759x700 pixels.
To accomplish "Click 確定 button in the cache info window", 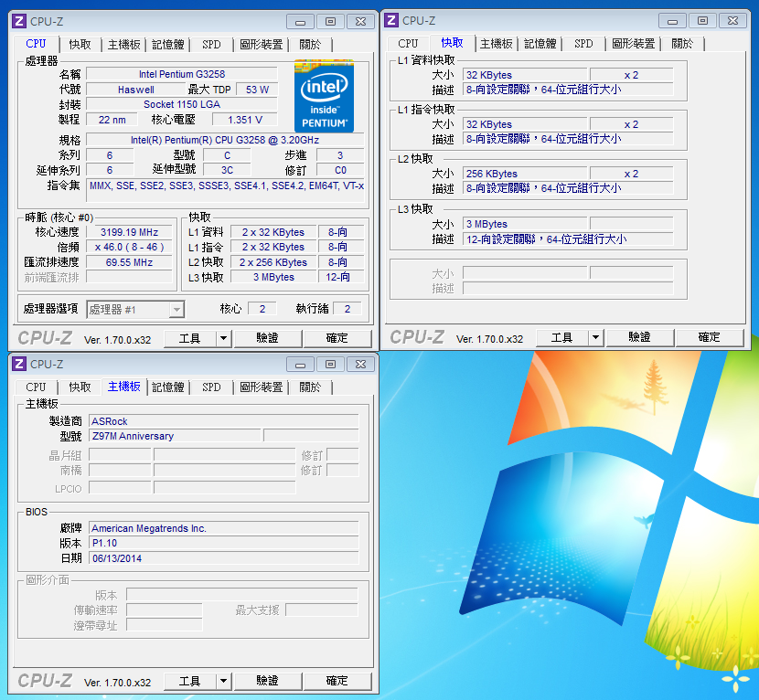I will (710, 337).
